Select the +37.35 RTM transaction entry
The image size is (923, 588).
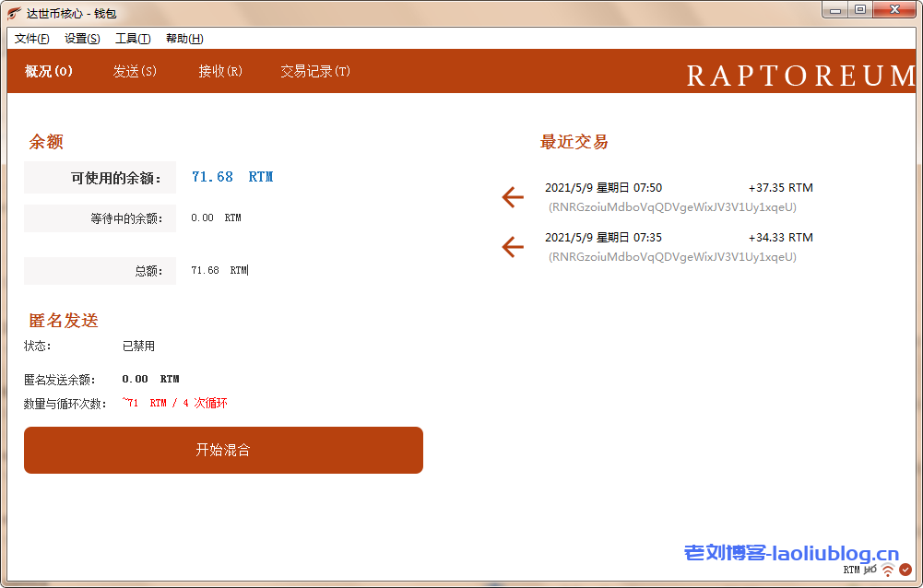679,196
